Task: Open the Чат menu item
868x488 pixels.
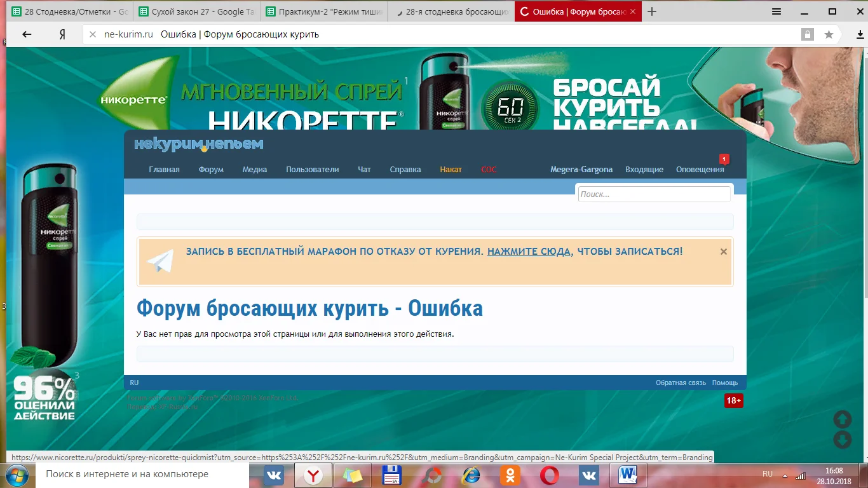Action: click(x=364, y=170)
